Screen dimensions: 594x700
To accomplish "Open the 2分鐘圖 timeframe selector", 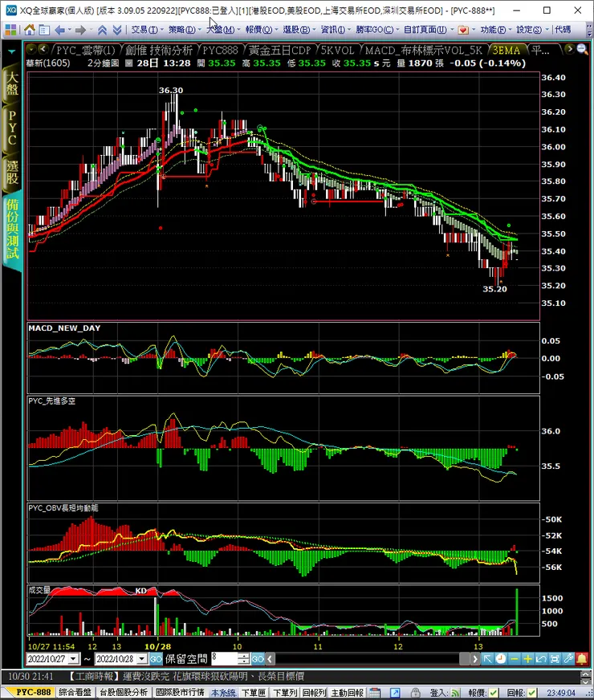I will coord(103,63).
